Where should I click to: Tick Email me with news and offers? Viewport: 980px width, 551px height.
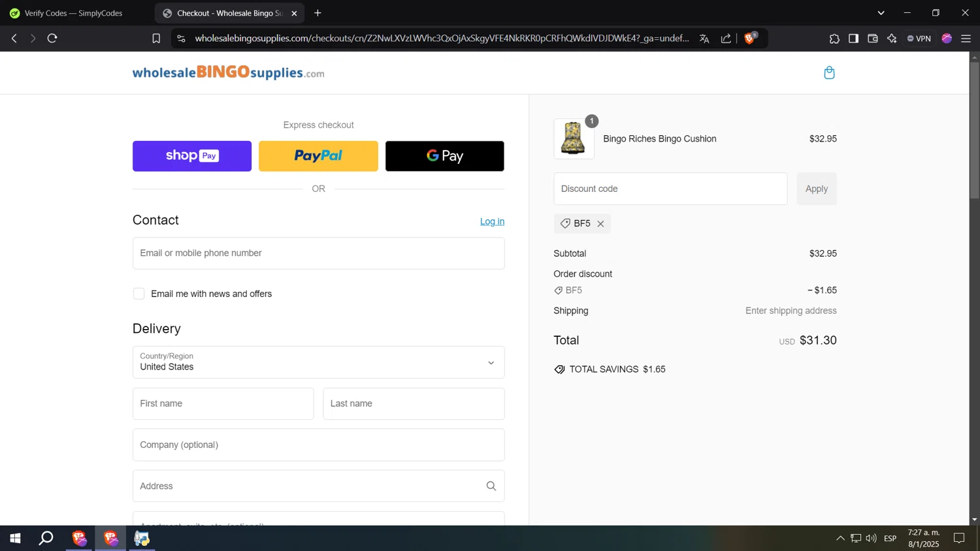point(139,294)
